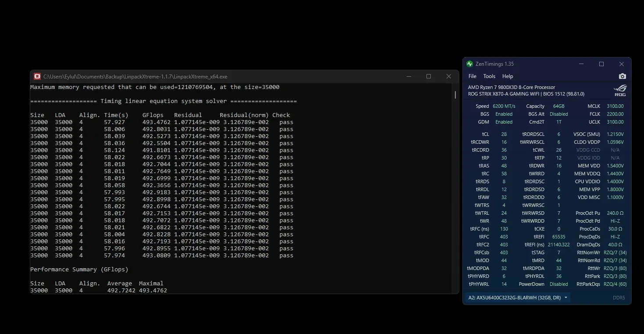
Task: Click the Capacity value 64GB
Action: click(x=559, y=106)
